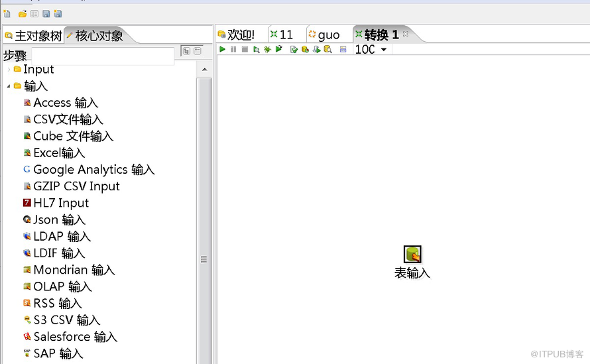590x364 pixels.
Task: Select the OLAP 输入 step
Action: [x=57, y=286]
